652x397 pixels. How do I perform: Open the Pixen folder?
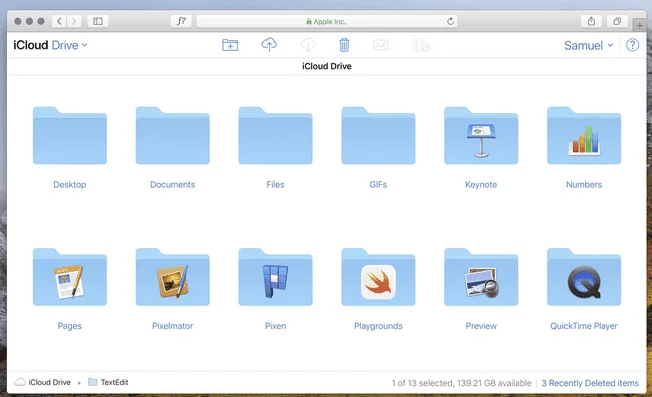pos(275,277)
